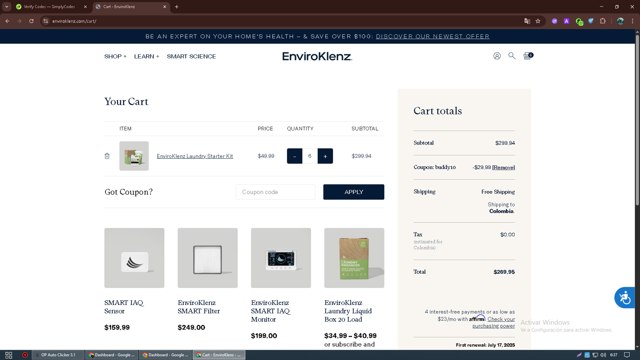Reload the page with the refresh icon
The image size is (640, 360).
click(31, 21)
